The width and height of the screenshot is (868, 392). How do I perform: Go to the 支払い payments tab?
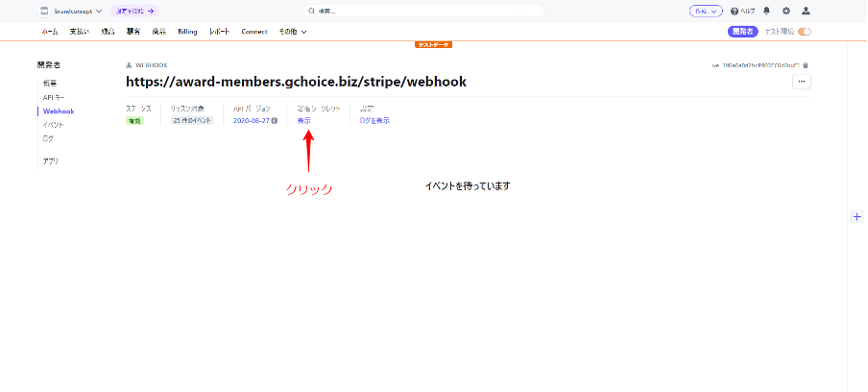pos(80,32)
